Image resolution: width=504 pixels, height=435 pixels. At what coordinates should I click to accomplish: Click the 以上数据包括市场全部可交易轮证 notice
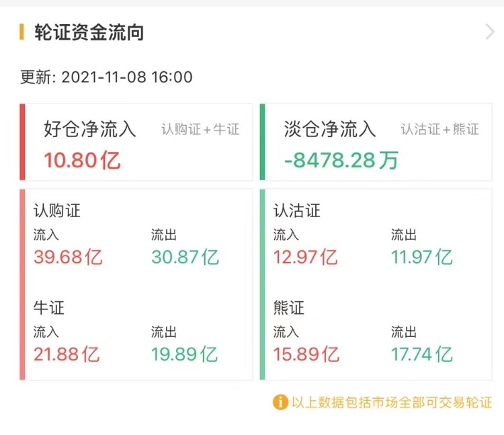pos(392,402)
